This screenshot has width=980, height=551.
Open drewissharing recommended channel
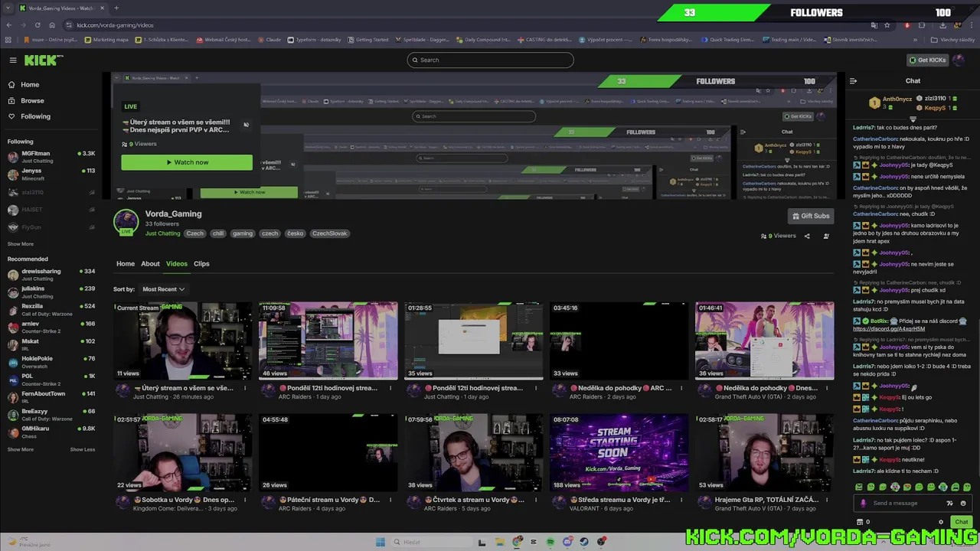click(51, 275)
